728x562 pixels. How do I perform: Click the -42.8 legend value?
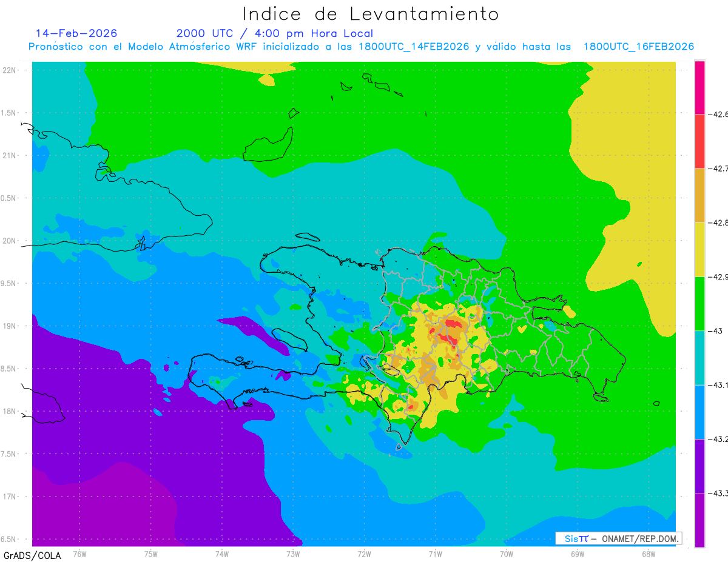tap(718, 222)
